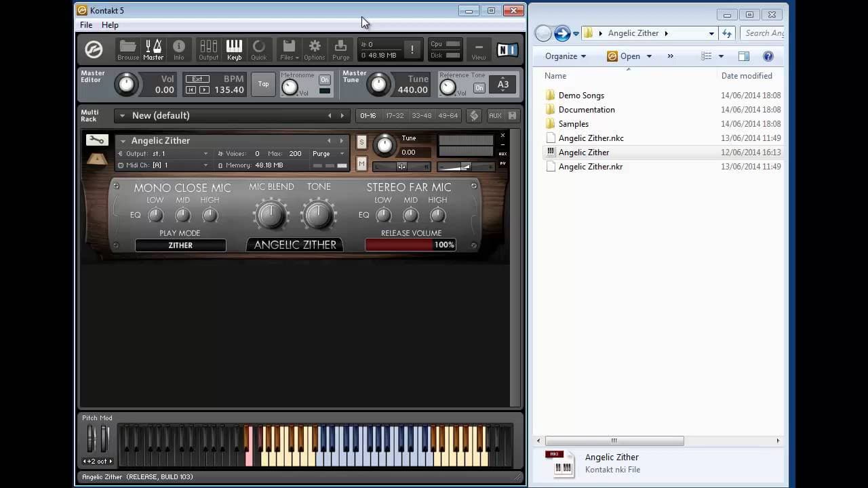
Task: Toggle the instrument PV button
Action: 502,163
